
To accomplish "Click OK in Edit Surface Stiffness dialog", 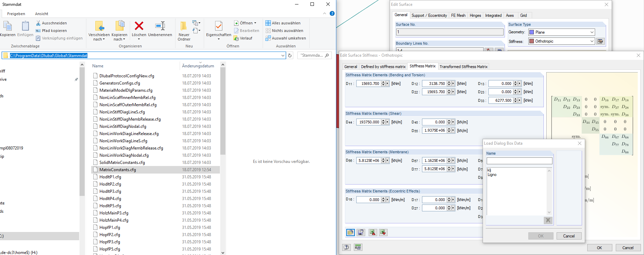I will (x=600, y=248).
